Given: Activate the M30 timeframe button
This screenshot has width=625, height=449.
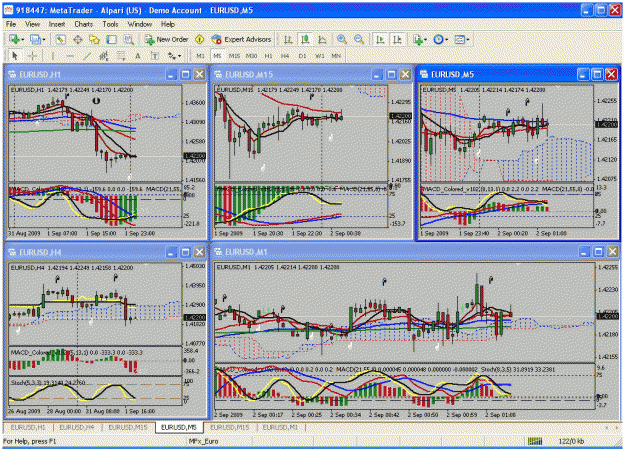Looking at the screenshot, I should point(251,56).
